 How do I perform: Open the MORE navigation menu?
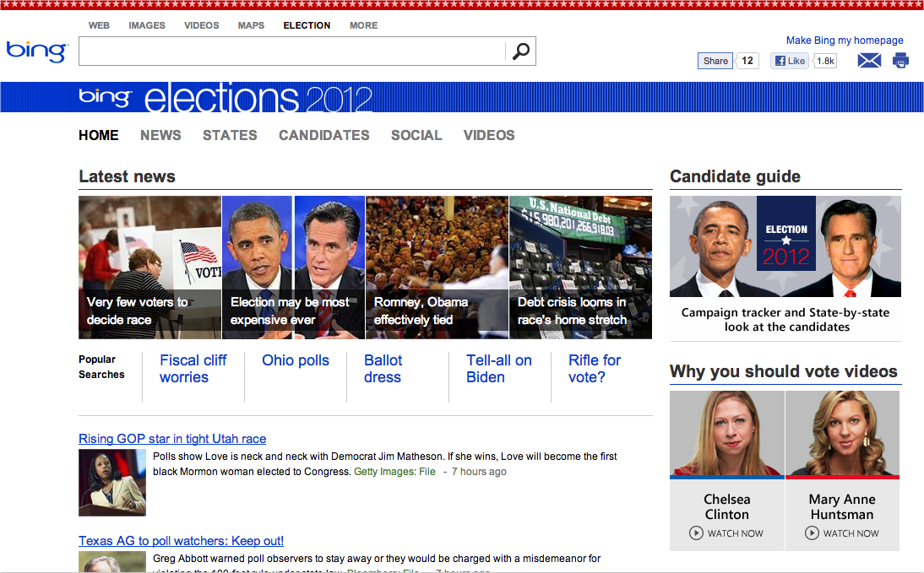tap(363, 25)
